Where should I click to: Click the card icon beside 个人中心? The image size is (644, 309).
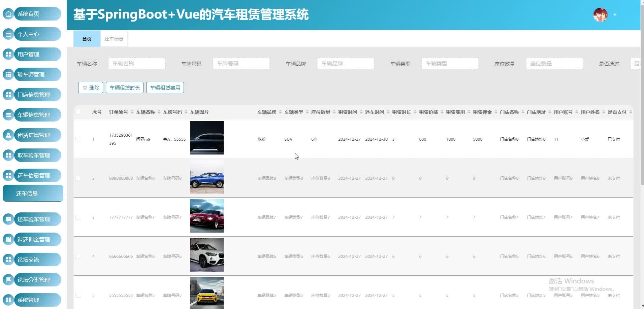pyautogui.click(x=8, y=34)
